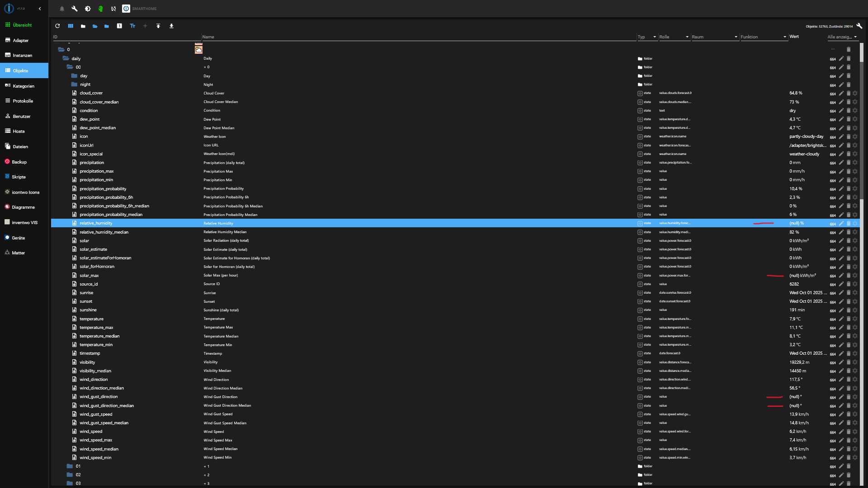Delete the dew_point object
The width and height of the screenshot is (868, 488).
tap(849, 119)
